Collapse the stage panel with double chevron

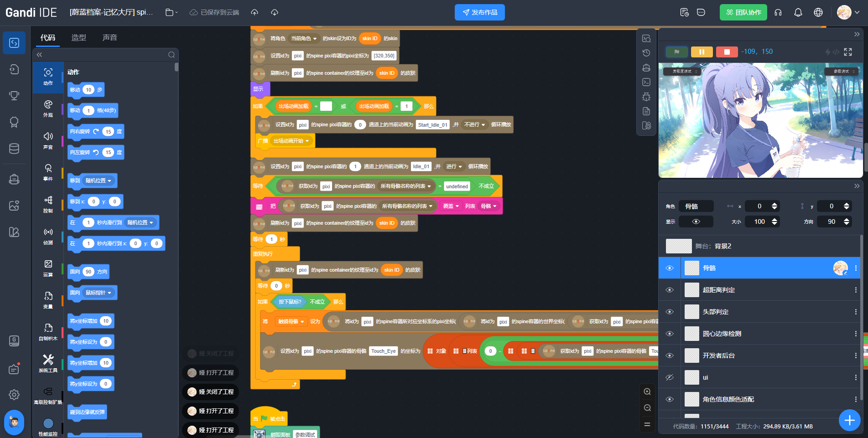(x=857, y=34)
